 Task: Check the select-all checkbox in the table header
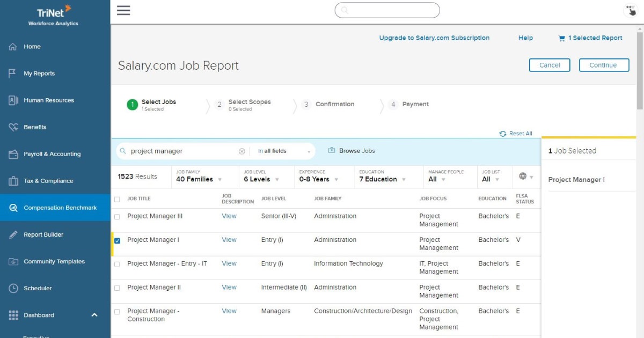coord(116,198)
